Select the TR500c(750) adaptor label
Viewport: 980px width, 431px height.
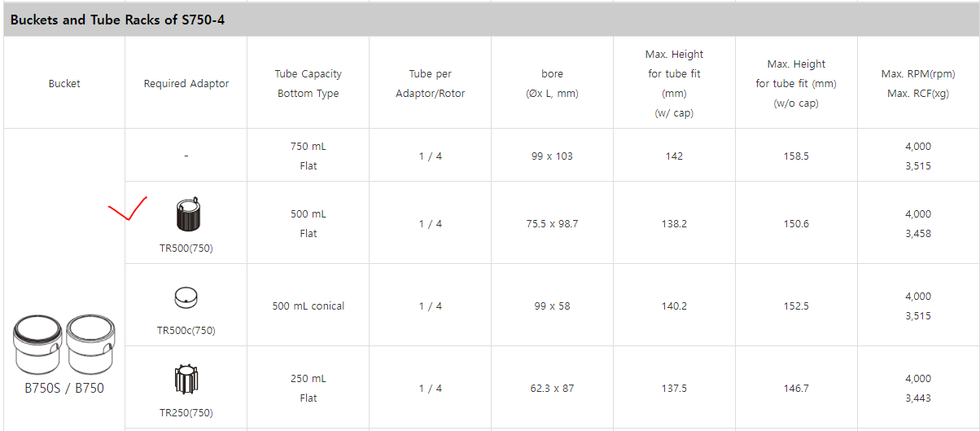(x=186, y=331)
